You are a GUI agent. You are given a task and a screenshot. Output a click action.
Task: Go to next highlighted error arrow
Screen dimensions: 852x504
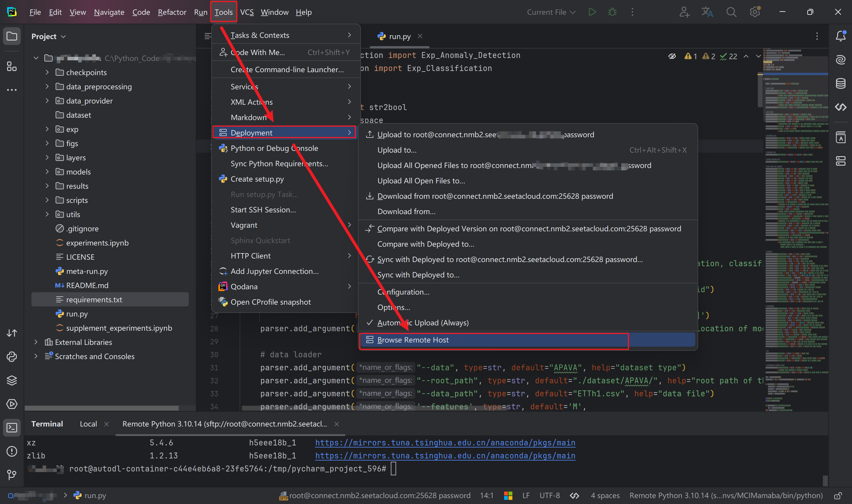[x=758, y=56]
